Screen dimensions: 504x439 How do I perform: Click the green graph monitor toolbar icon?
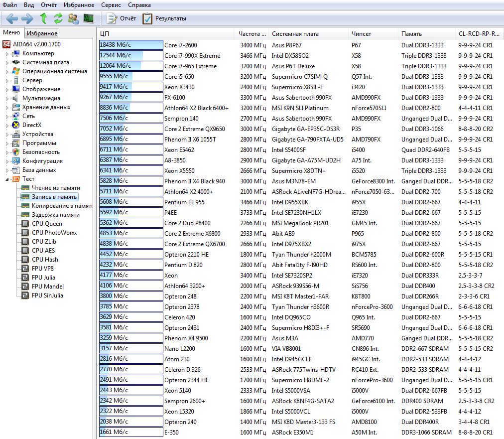pyautogui.click(x=88, y=18)
